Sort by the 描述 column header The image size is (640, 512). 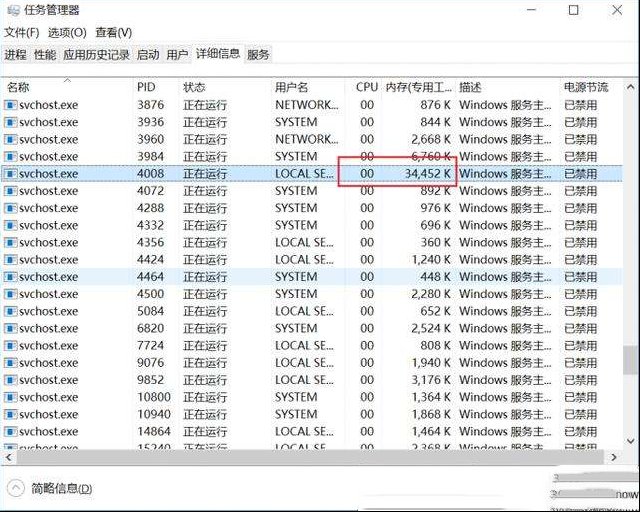[x=508, y=87]
